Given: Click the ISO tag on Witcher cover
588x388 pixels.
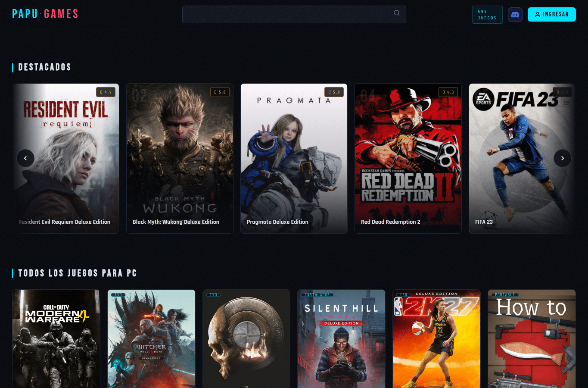Looking at the screenshot, I should click(x=118, y=295).
